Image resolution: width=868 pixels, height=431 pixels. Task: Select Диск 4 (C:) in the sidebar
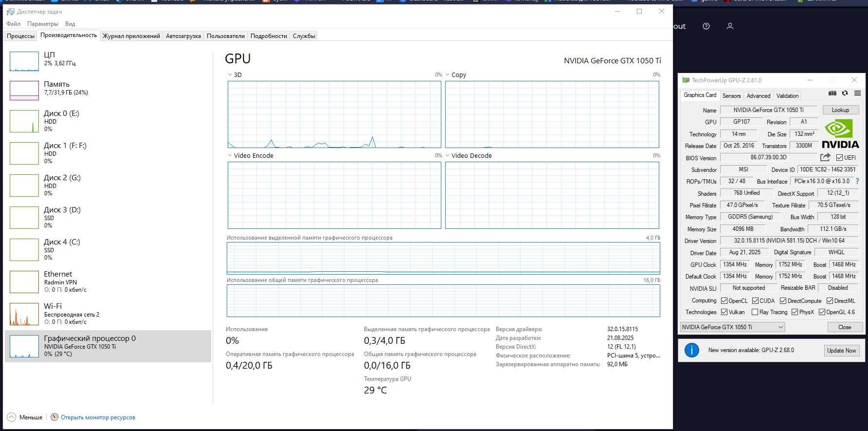coord(108,249)
